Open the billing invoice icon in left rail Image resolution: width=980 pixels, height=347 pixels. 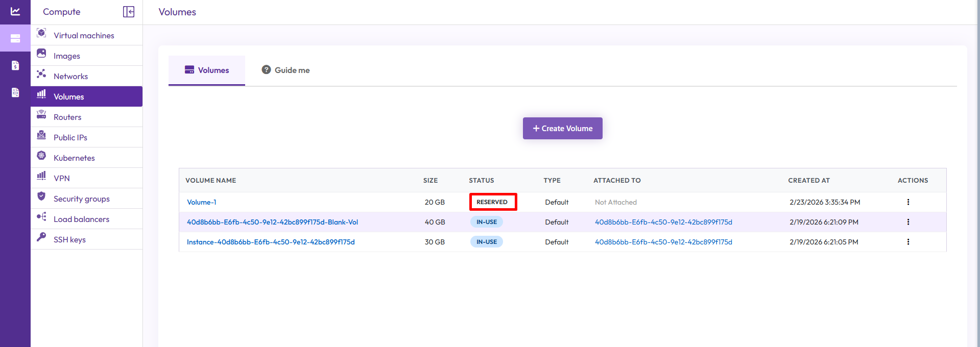pos(15,65)
